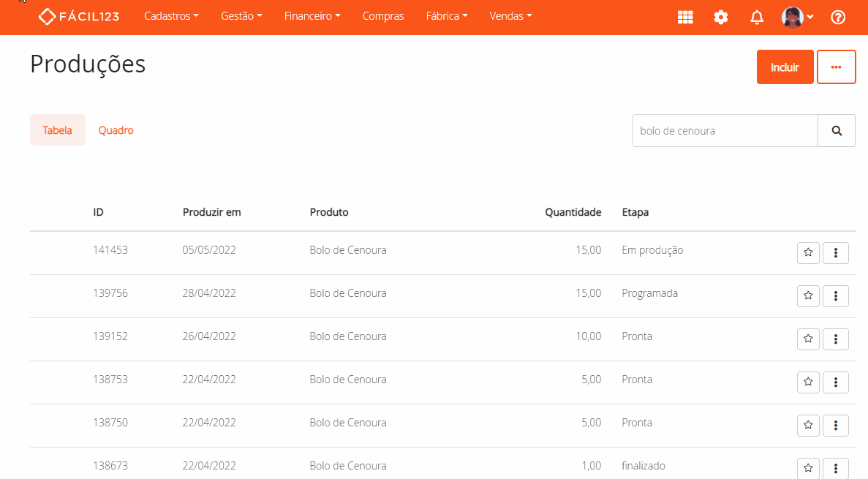Open actions menu for production 139756

835,296
